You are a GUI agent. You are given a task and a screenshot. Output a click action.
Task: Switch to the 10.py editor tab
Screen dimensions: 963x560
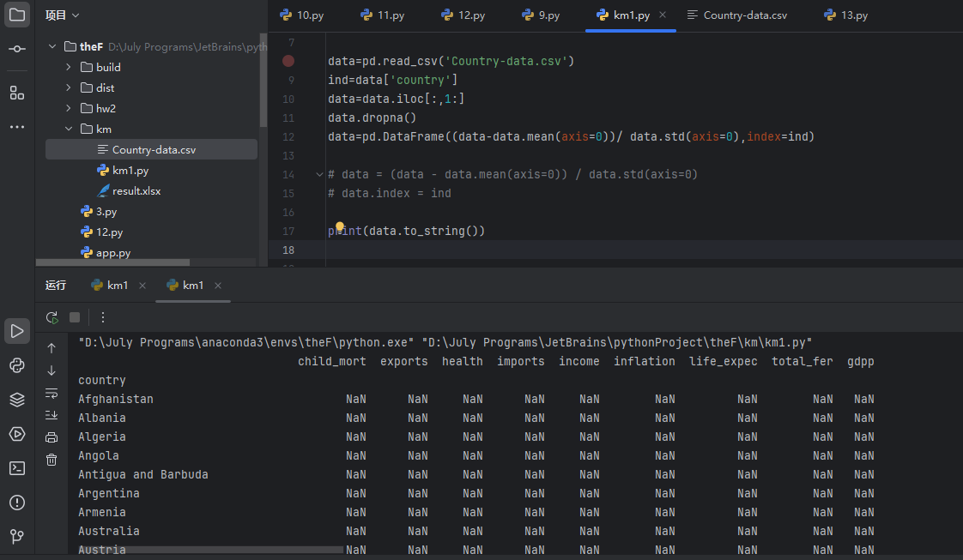click(301, 15)
